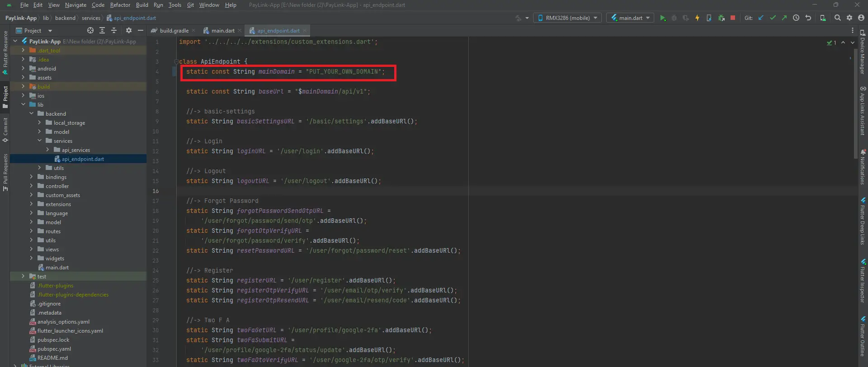Click the services breadcrumb

[91, 18]
